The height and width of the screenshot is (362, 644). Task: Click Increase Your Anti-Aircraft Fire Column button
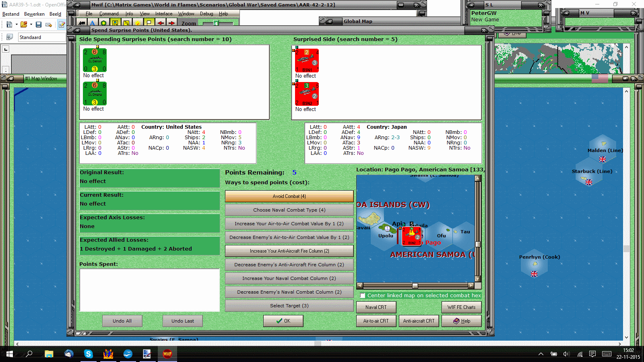tap(289, 251)
